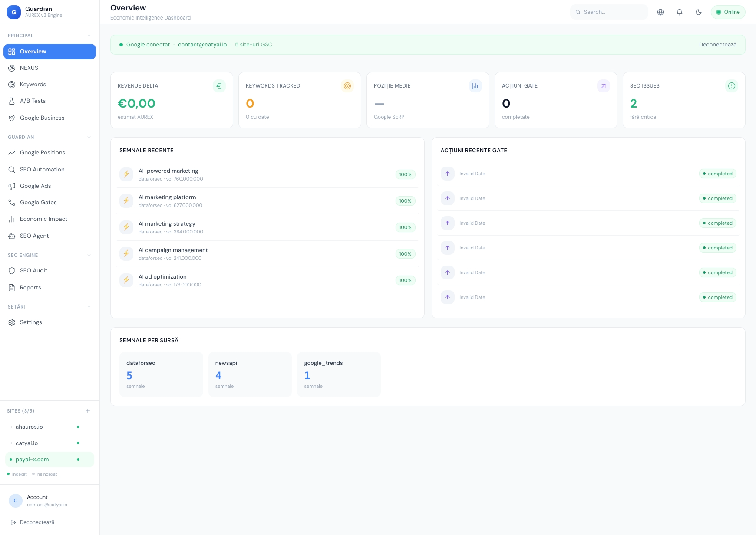Click the Google Ads megaphone icon
Image resolution: width=756 pixels, height=535 pixels.
point(12,186)
